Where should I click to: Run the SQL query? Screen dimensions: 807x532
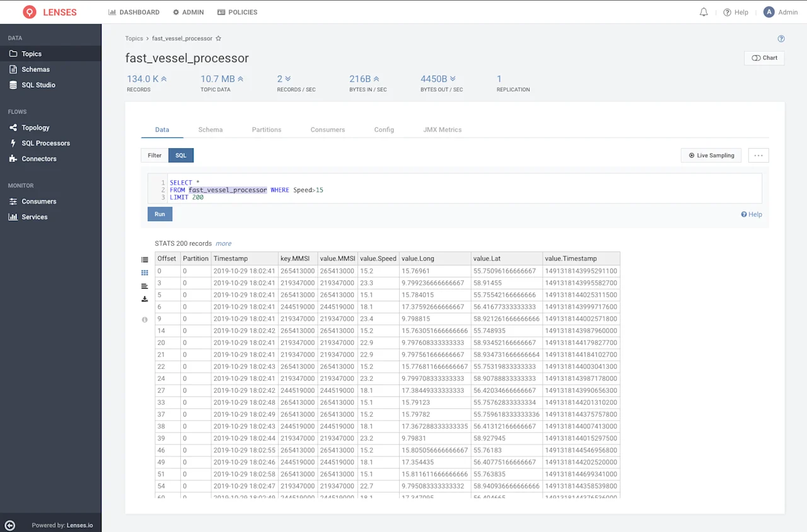pos(160,214)
